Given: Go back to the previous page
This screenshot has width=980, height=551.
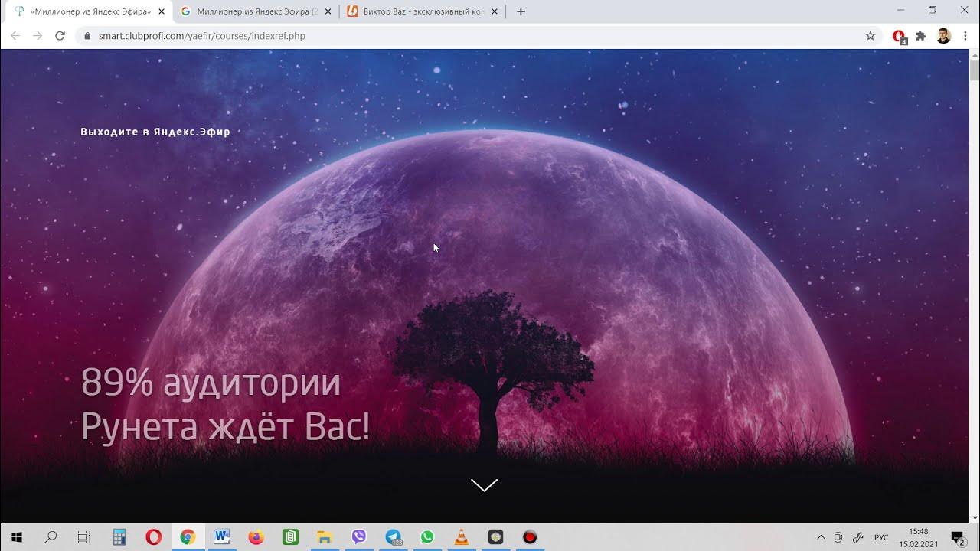Looking at the screenshot, I should (15, 36).
